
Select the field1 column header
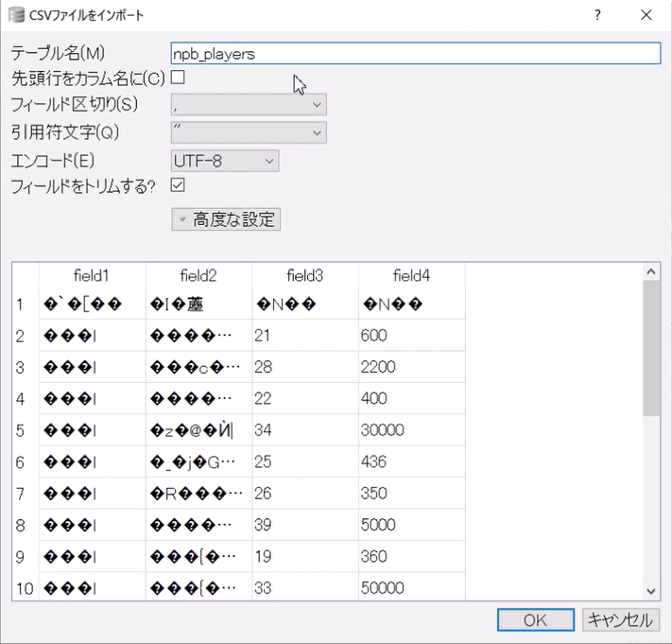[92, 276]
